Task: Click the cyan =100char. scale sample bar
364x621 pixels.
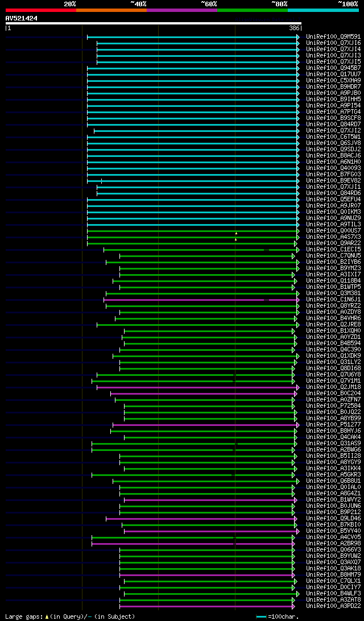Action: pyautogui.click(x=261, y=616)
